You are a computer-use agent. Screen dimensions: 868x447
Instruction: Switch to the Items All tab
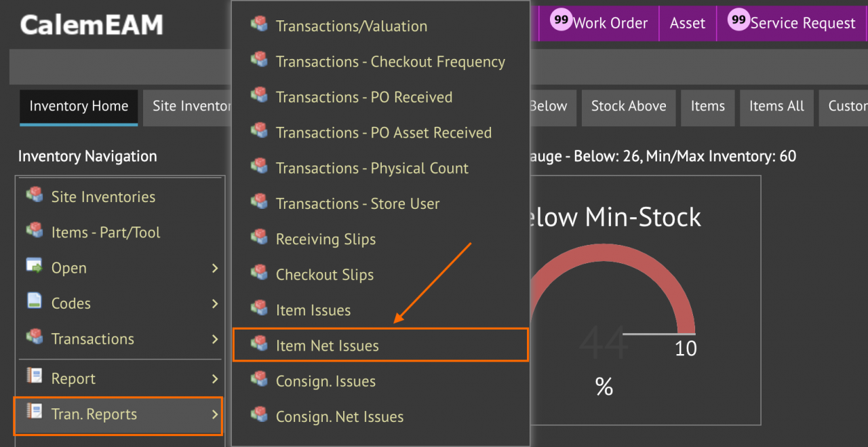click(776, 107)
